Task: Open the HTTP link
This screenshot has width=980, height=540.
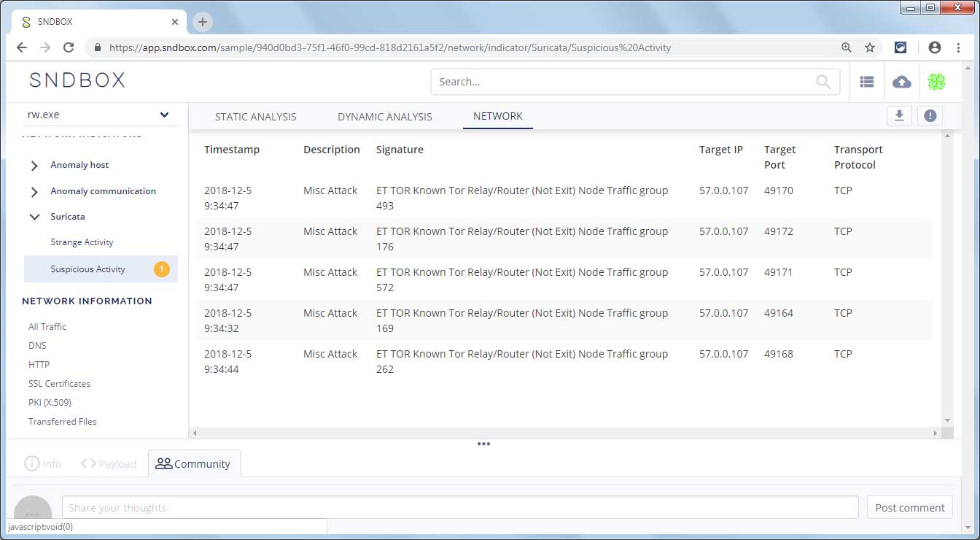Action: pyautogui.click(x=39, y=365)
